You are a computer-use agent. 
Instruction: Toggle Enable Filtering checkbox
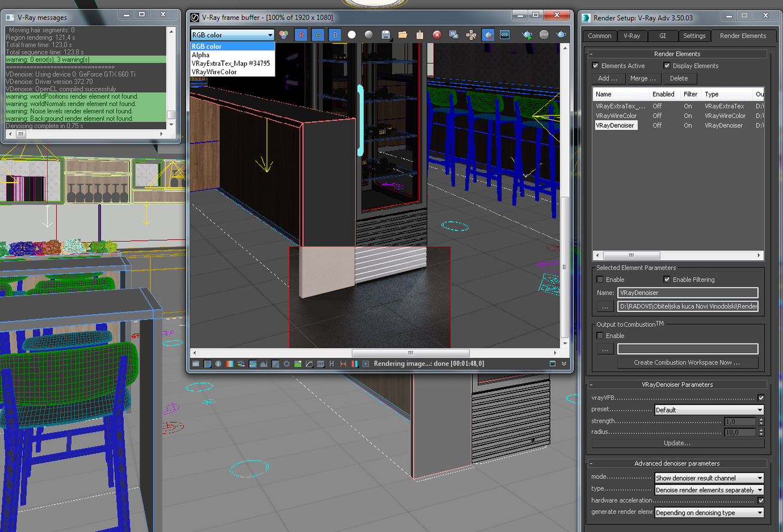[667, 279]
